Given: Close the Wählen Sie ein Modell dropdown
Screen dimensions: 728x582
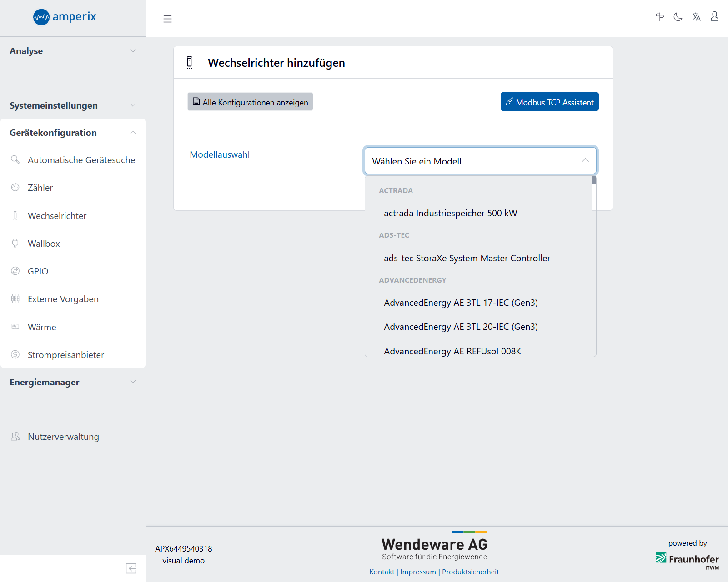Looking at the screenshot, I should 585,161.
